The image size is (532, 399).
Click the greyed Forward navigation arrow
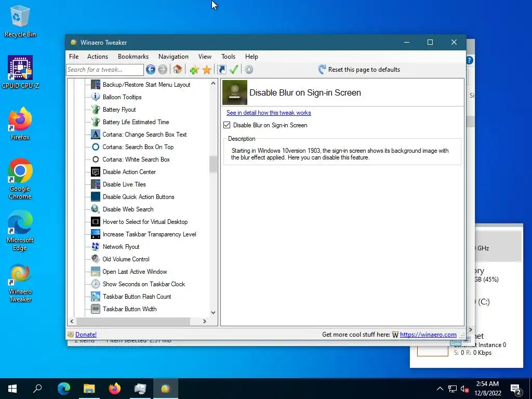(163, 70)
